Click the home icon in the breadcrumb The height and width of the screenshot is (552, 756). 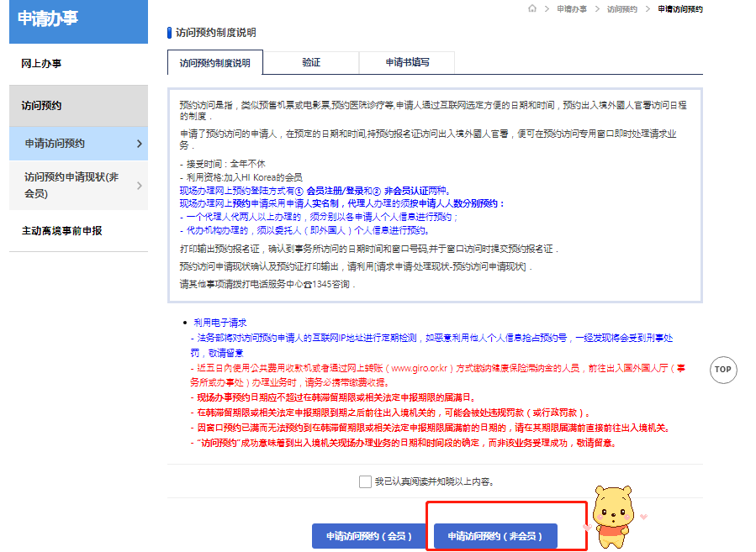(532, 9)
